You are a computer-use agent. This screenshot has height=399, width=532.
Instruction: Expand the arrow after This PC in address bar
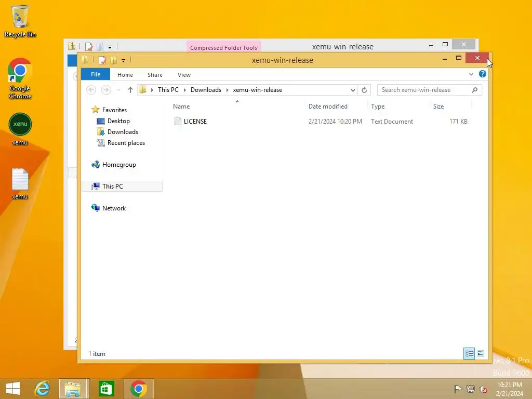point(184,90)
